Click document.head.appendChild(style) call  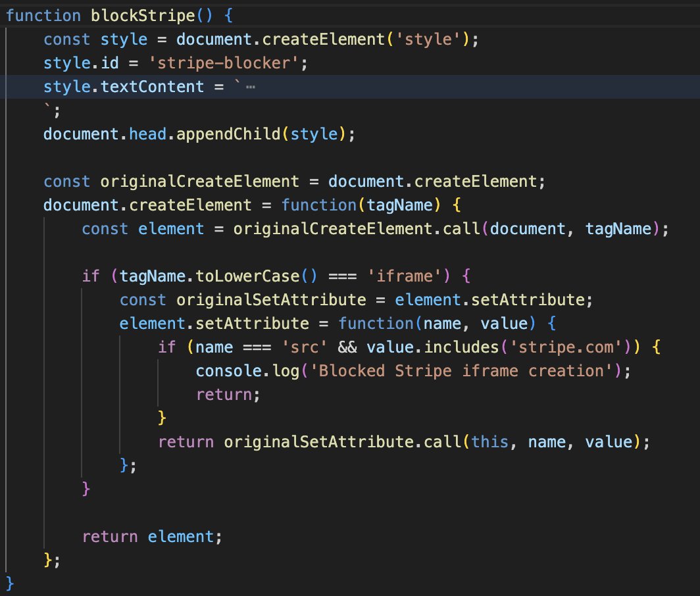(199, 134)
